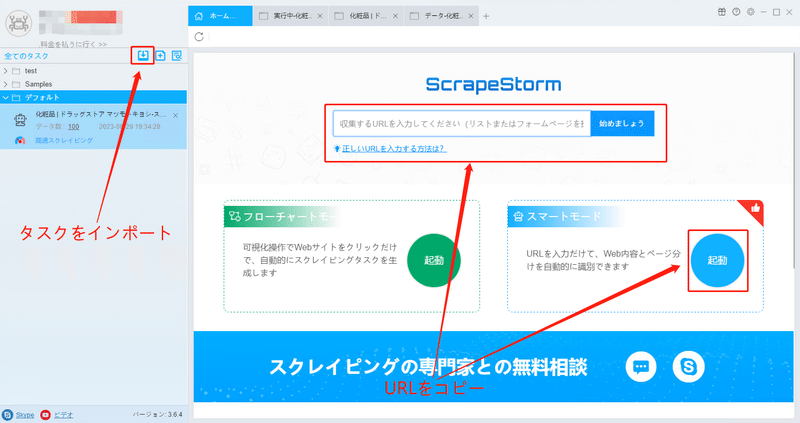Open the help question-mark icon
The image size is (800, 423).
click(736, 12)
